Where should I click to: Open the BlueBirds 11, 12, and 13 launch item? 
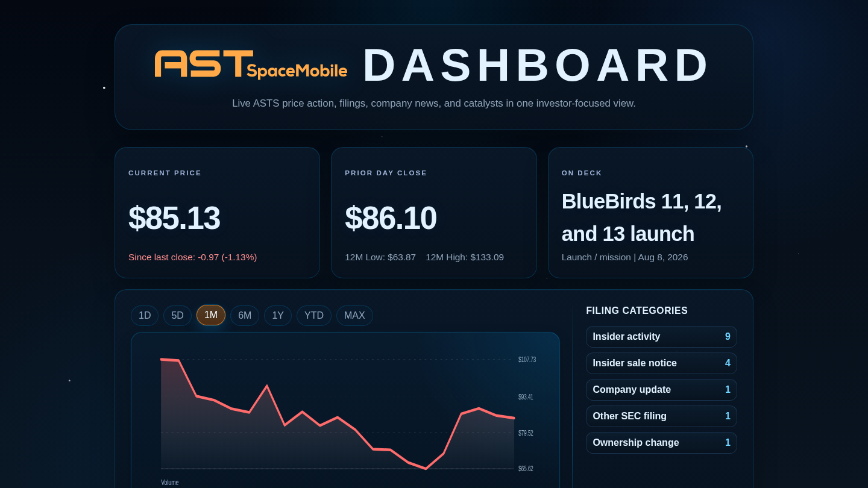pyautogui.click(x=641, y=217)
